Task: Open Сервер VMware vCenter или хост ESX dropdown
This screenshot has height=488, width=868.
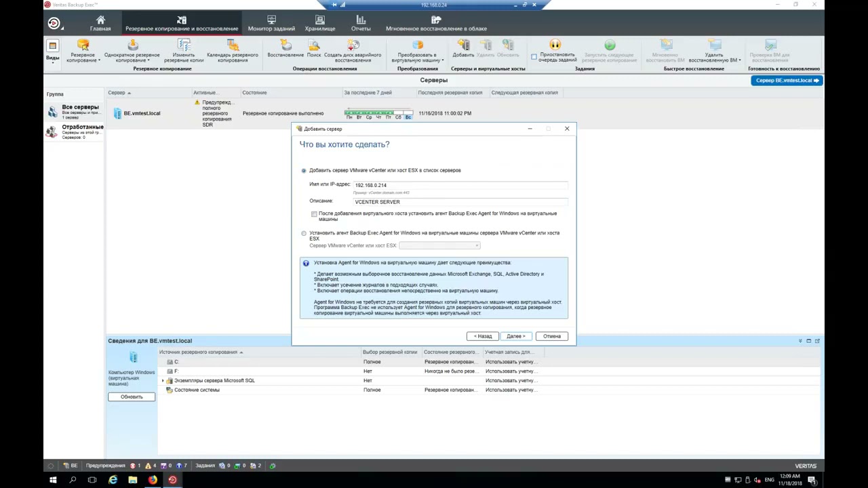Action: click(x=439, y=245)
